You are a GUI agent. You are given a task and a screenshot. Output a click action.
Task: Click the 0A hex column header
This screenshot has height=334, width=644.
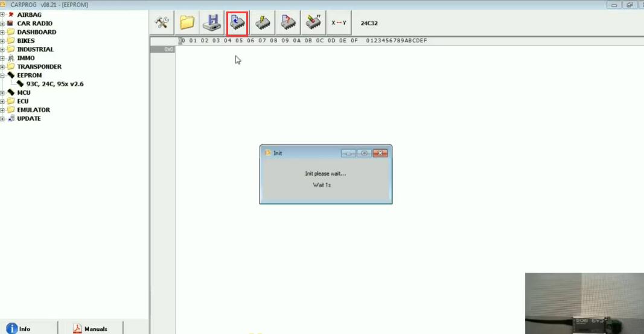(296, 40)
